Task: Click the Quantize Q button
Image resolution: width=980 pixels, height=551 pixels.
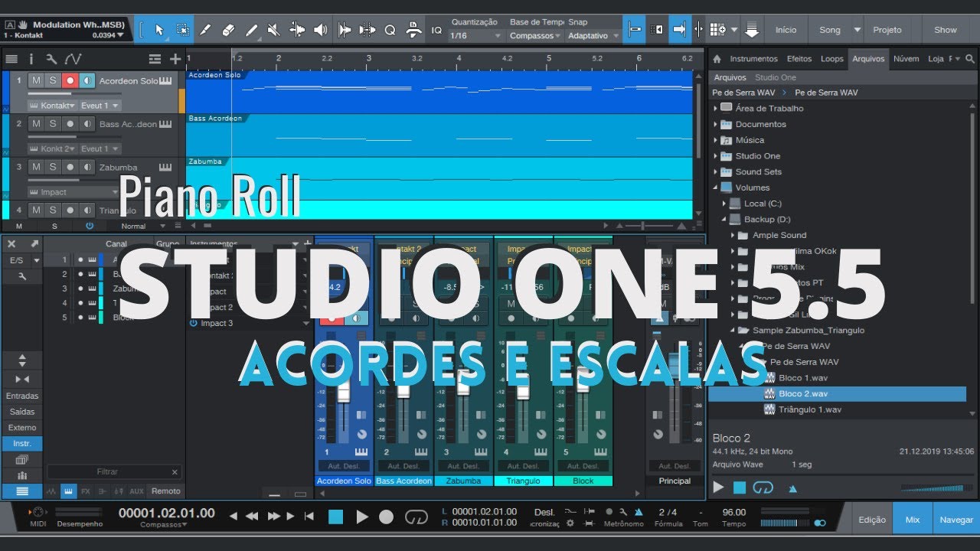Action: point(390,30)
